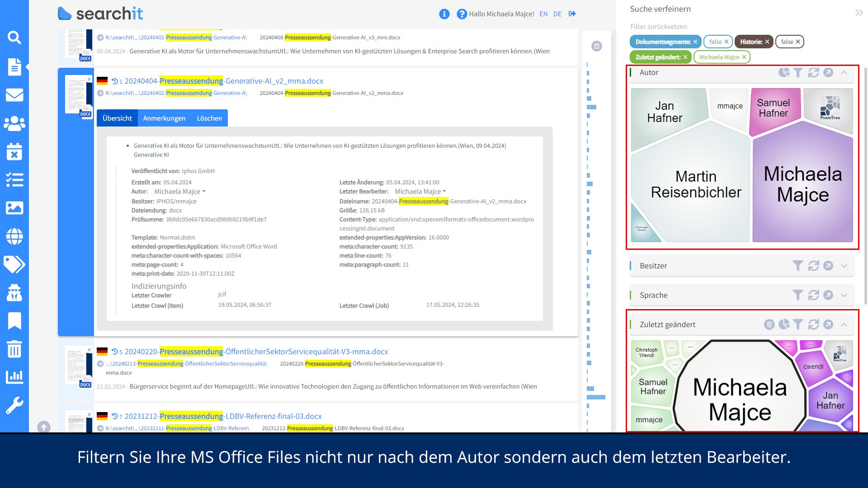Select the Löschen tab
This screenshot has width=868, height=488.
[x=209, y=118]
